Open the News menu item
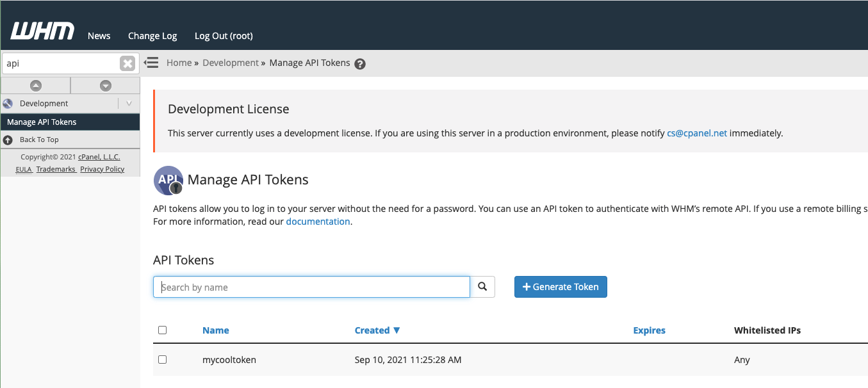 (x=99, y=36)
